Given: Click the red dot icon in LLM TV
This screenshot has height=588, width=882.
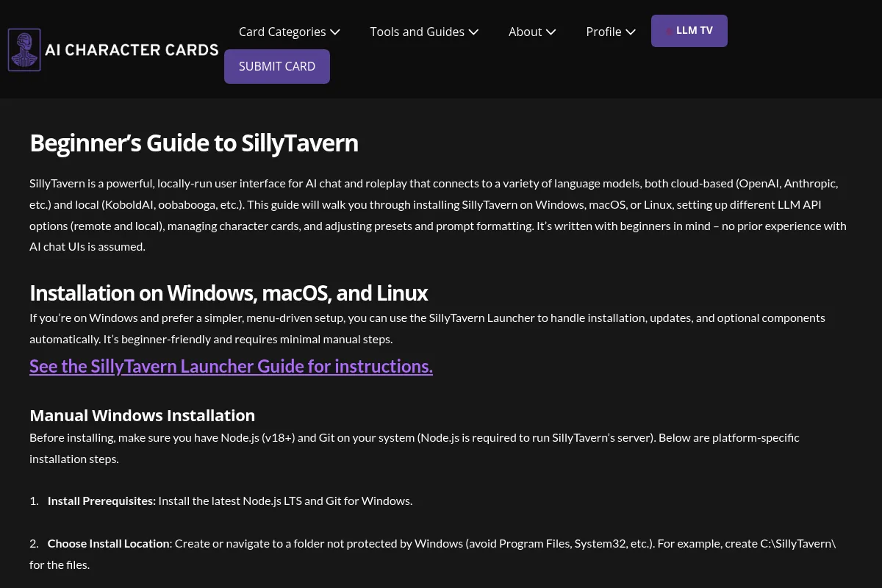Looking at the screenshot, I should [669, 31].
